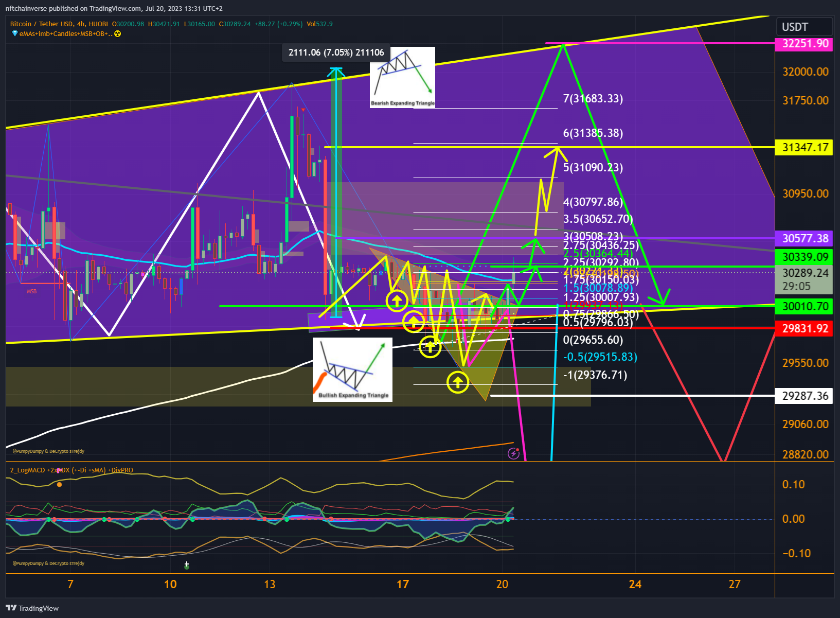The height and width of the screenshot is (618, 840).
Task: Click the 28820.00 price axis value
Action: pyautogui.click(x=806, y=455)
